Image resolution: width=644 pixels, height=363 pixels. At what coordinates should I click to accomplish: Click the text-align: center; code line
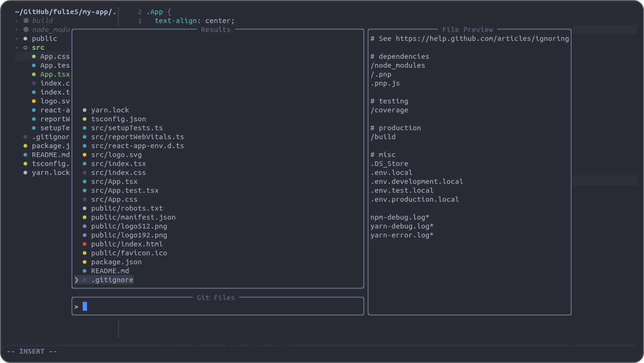pos(195,21)
